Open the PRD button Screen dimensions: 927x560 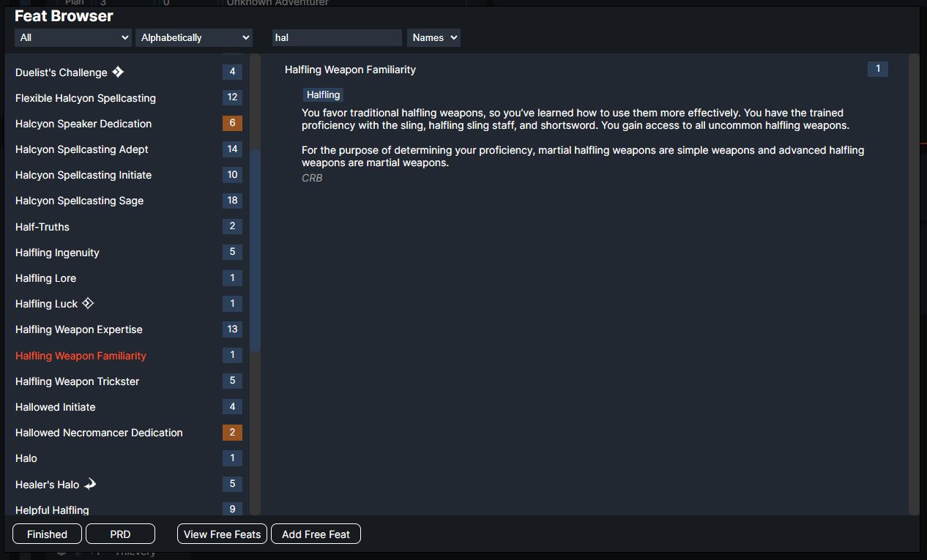120,534
